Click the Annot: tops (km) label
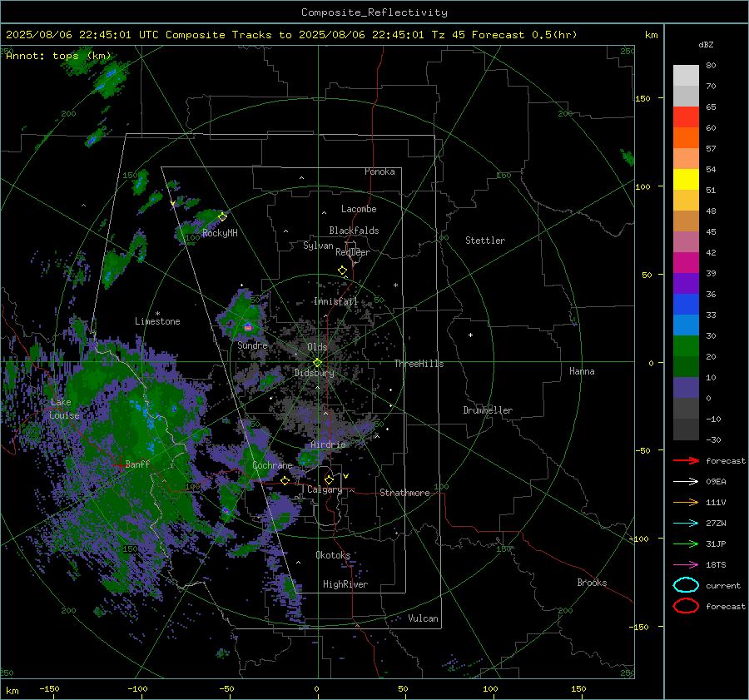 (x=58, y=56)
